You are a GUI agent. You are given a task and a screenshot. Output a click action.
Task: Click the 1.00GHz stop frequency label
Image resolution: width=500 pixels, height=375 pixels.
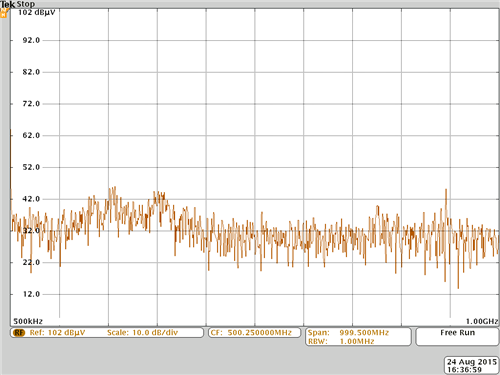[x=482, y=321]
